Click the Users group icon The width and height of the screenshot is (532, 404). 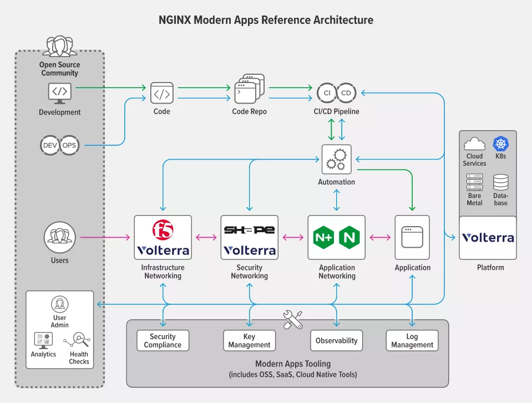(x=60, y=237)
